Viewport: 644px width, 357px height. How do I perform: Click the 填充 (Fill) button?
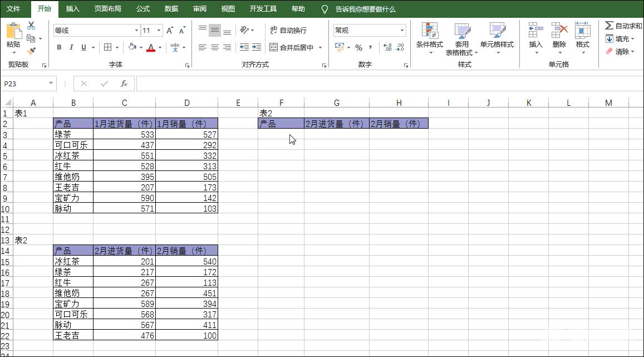point(611,39)
